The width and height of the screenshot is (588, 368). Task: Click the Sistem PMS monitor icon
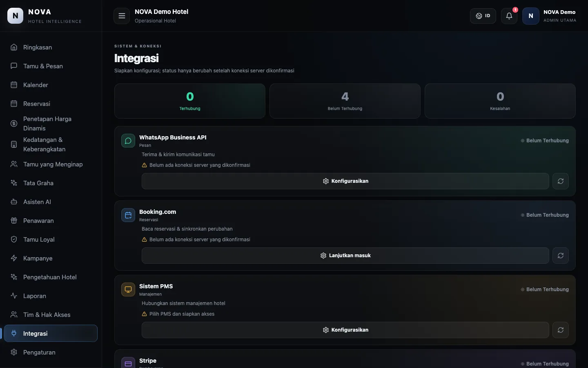coord(128,289)
